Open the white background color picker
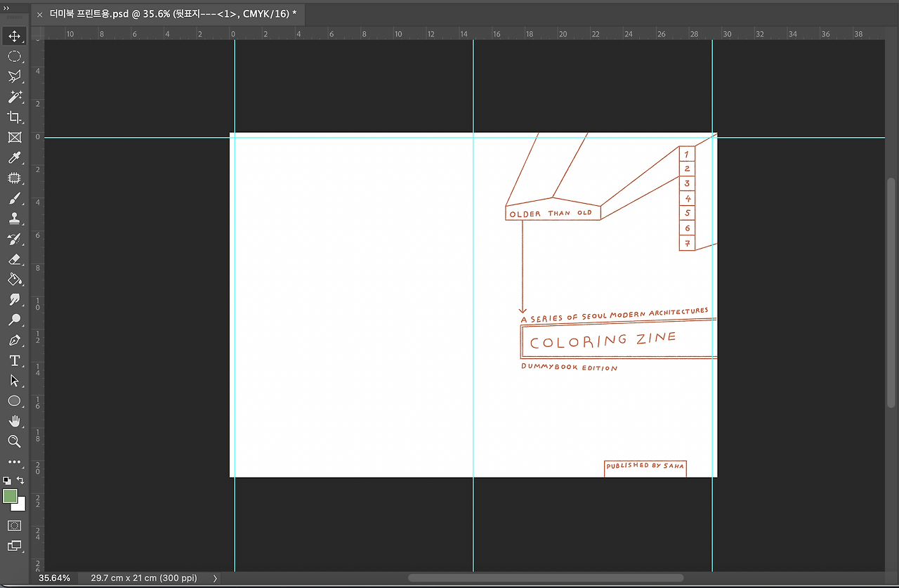 [x=20, y=505]
